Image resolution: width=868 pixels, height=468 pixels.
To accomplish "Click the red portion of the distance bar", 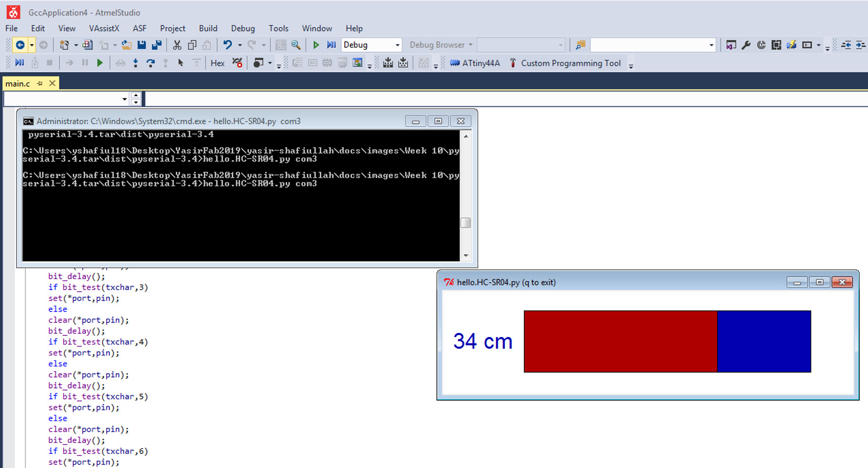I will [621, 341].
